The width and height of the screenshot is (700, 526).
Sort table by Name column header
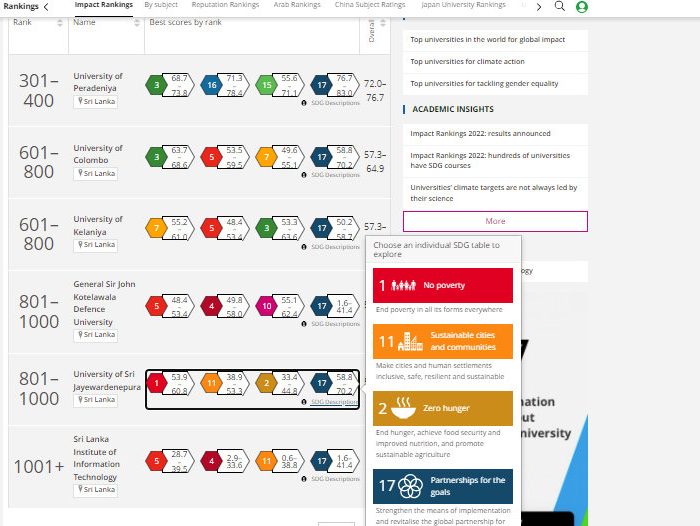click(x=85, y=22)
